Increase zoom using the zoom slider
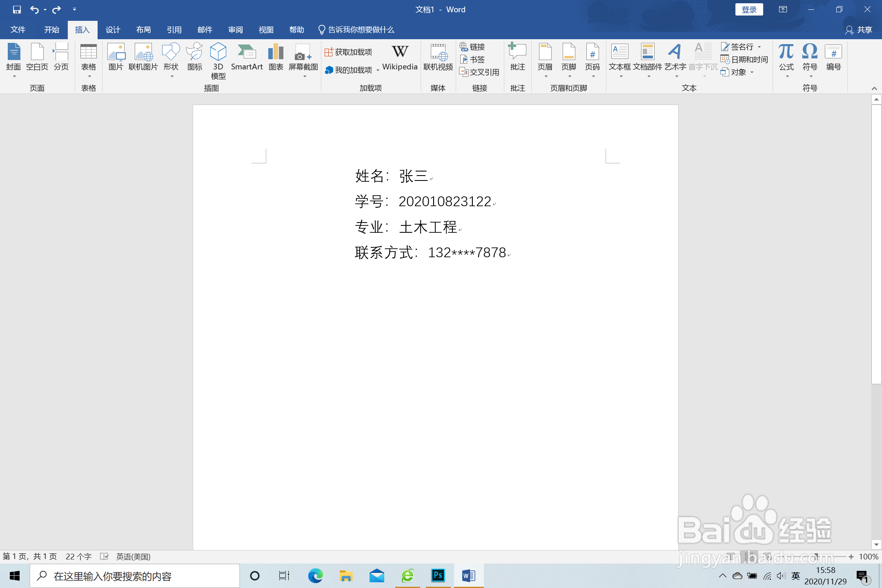882x588 pixels. pos(851,557)
